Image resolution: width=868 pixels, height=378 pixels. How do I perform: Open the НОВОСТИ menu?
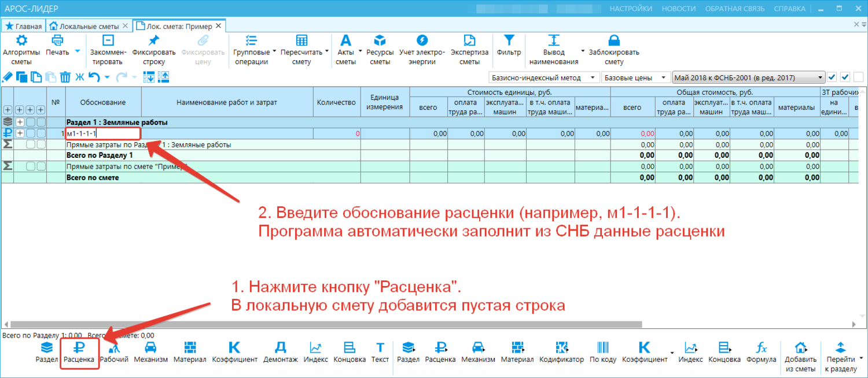(679, 9)
